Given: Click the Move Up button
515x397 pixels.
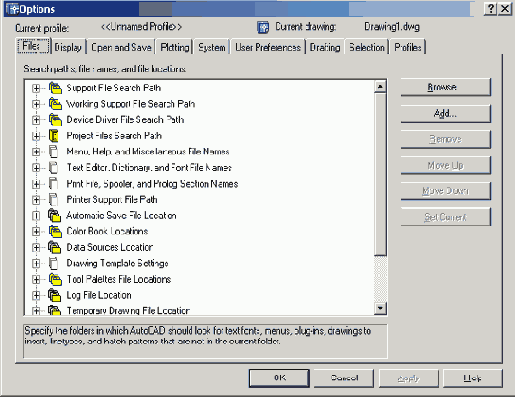Looking at the screenshot, I should (446, 165).
